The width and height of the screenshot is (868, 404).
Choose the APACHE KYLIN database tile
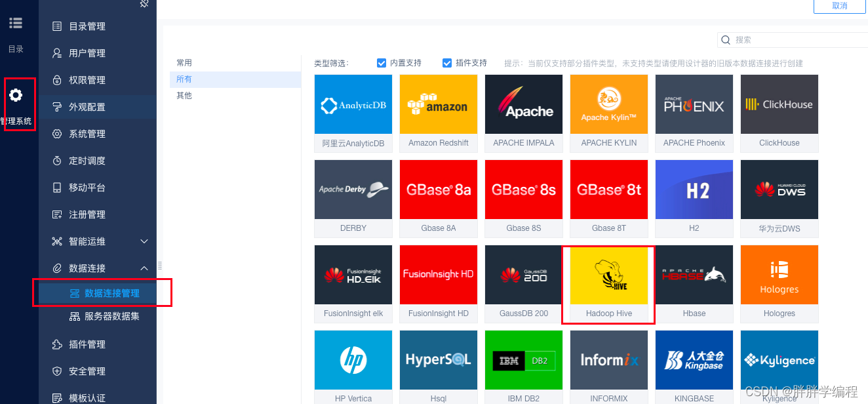609,113
